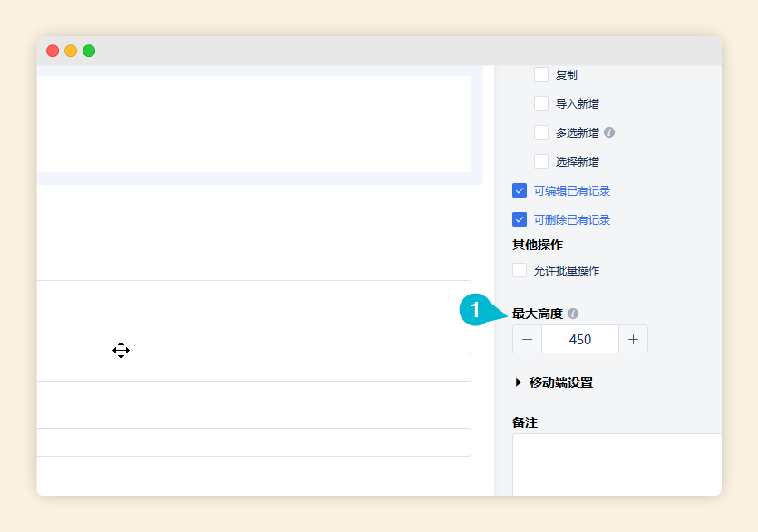
Task: Select the 选择新增 option
Action: 541,161
